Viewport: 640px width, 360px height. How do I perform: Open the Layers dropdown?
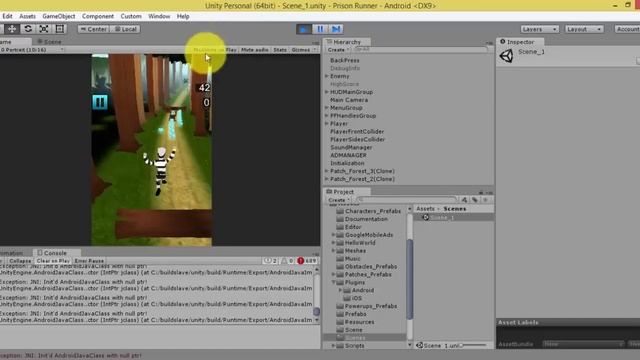tap(539, 29)
